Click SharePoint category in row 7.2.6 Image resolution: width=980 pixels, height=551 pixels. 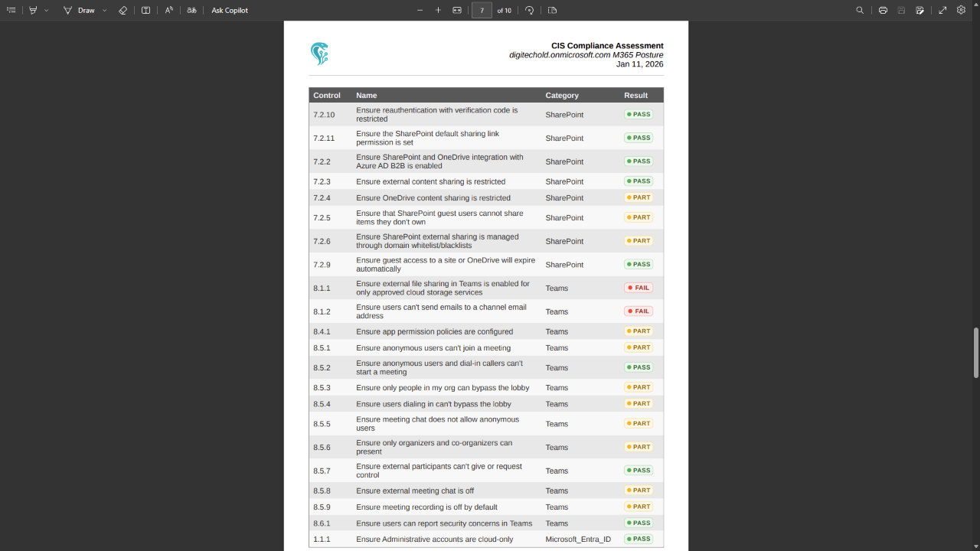(x=564, y=241)
